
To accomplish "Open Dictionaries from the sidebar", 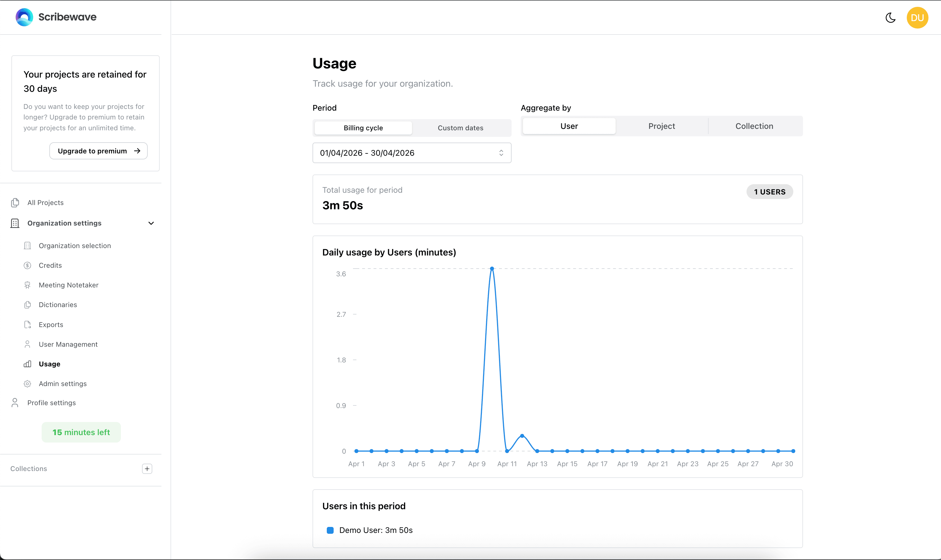I will 58,305.
